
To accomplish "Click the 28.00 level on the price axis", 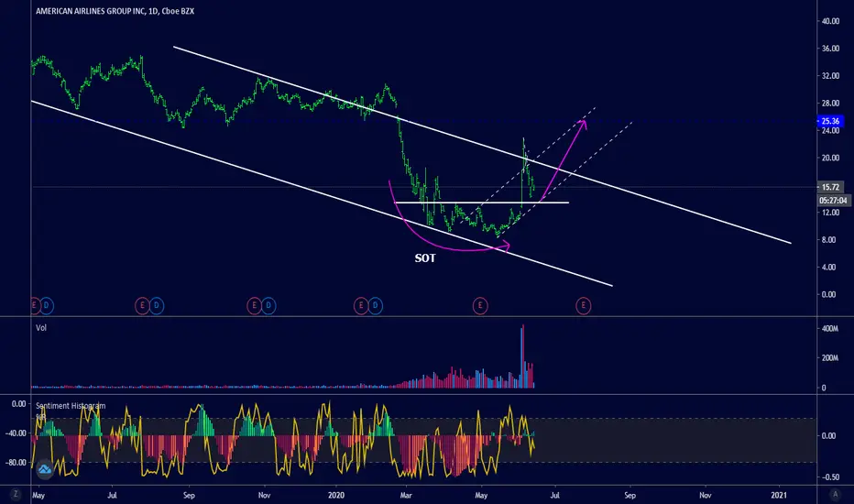I will click(x=830, y=103).
